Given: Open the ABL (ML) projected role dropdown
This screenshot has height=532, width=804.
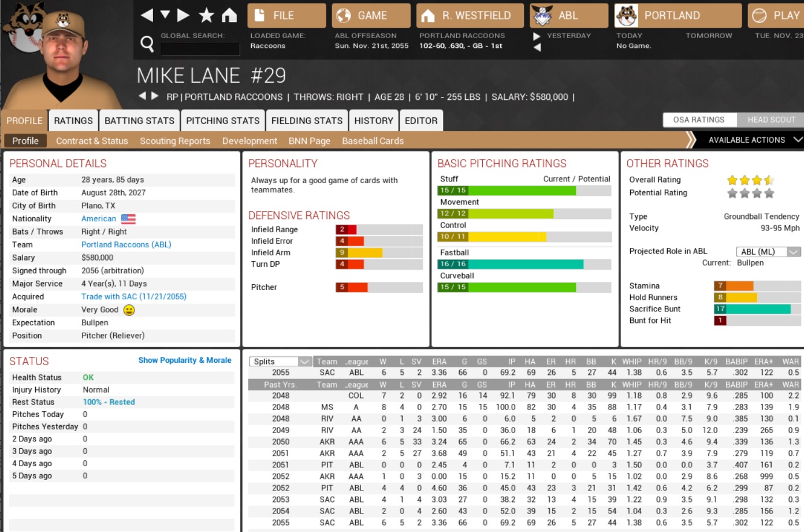Looking at the screenshot, I should pyautogui.click(x=768, y=251).
